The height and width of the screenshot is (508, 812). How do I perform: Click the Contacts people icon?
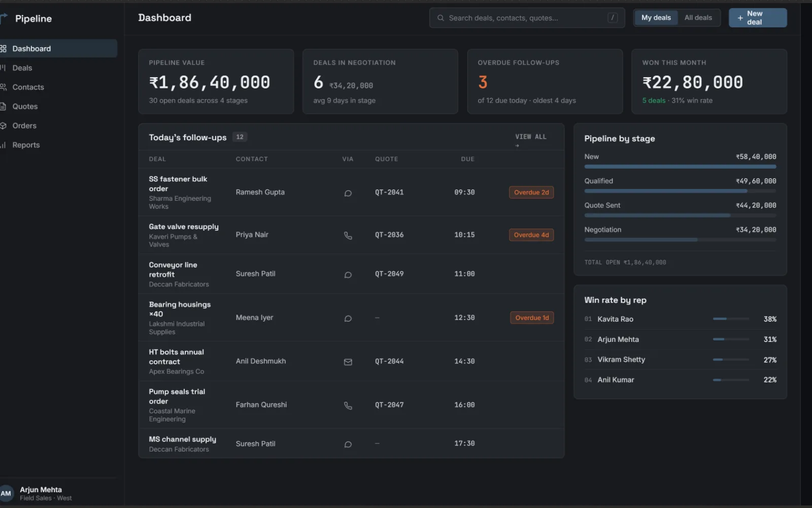(3, 87)
